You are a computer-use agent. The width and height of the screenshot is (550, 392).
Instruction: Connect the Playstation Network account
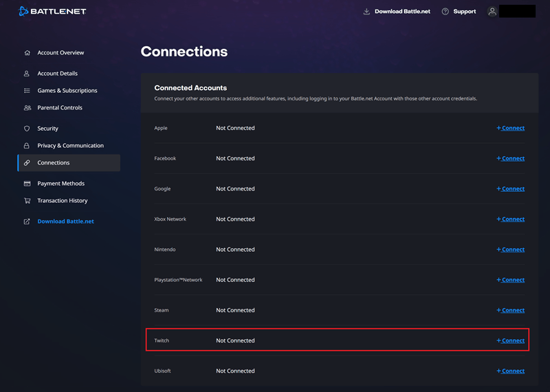pos(511,280)
